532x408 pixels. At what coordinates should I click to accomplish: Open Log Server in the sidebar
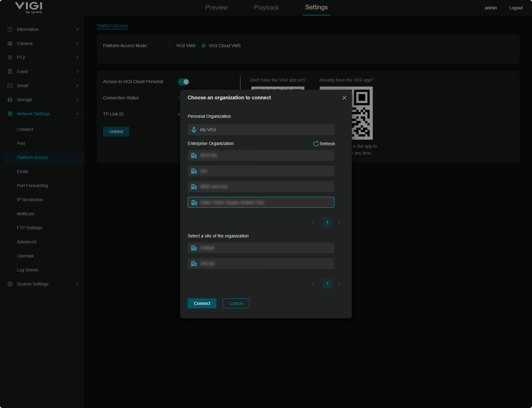pyautogui.click(x=27, y=270)
